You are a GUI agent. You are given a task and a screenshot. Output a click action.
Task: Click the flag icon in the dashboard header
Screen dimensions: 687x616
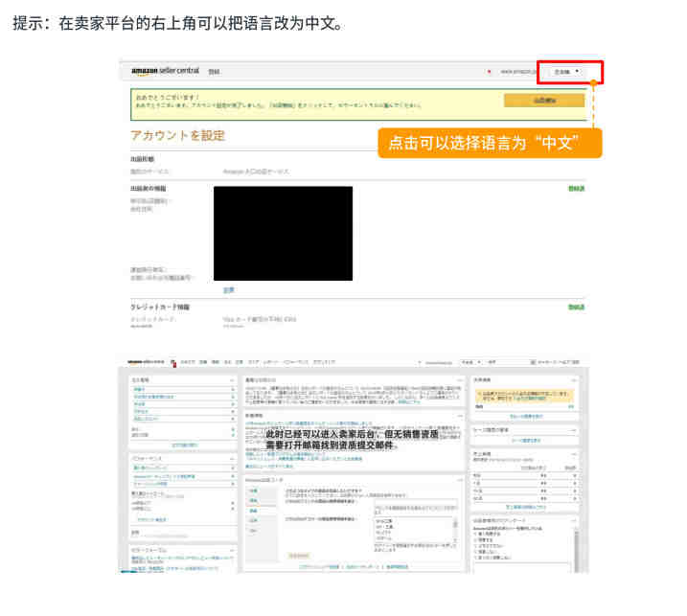click(x=173, y=363)
